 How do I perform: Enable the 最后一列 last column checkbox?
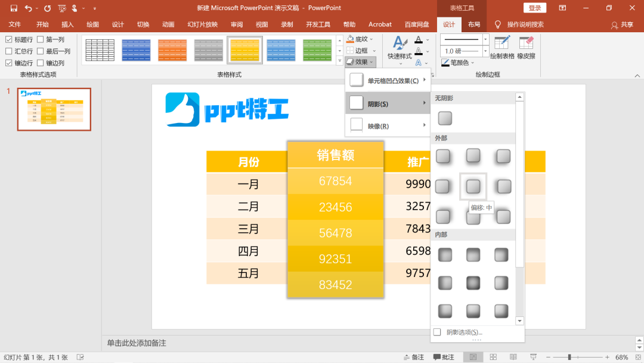41,51
